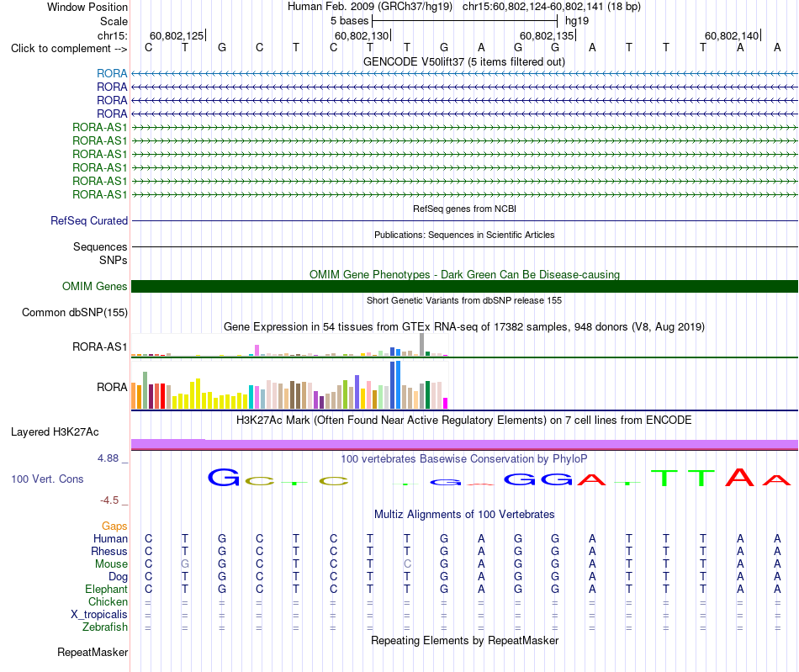Click the OMIM Genes label

coord(94,286)
